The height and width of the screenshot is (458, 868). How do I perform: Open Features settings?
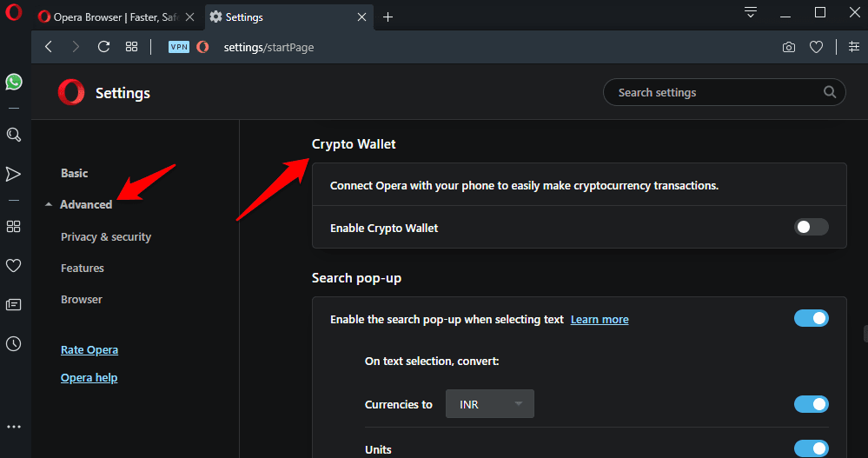click(x=83, y=268)
